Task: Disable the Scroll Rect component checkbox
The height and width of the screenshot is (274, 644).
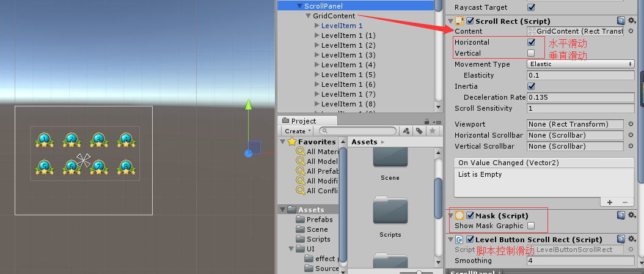Action: point(470,21)
